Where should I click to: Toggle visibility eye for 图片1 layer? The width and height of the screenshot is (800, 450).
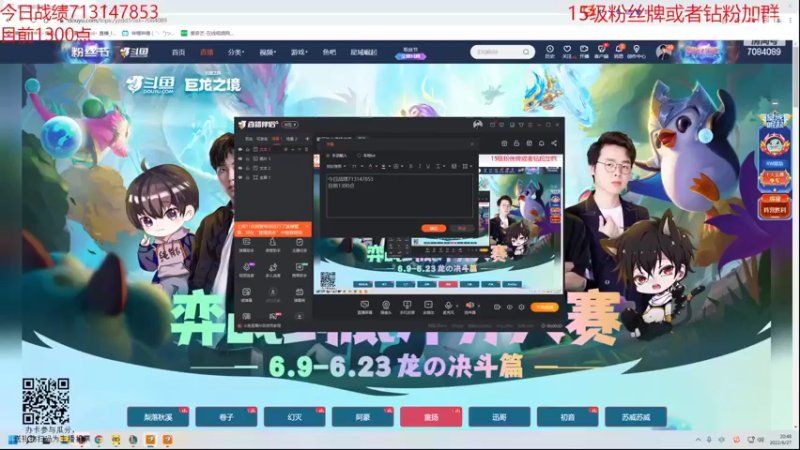240,159
